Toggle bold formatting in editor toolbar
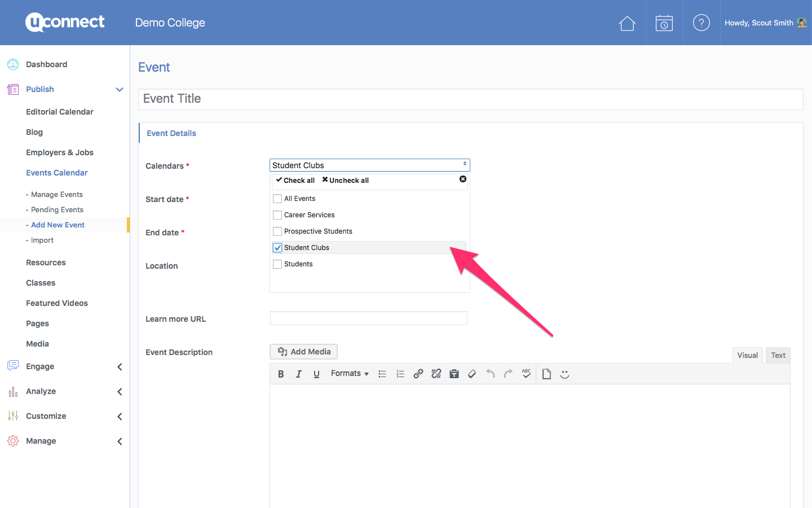812x508 pixels. click(281, 374)
